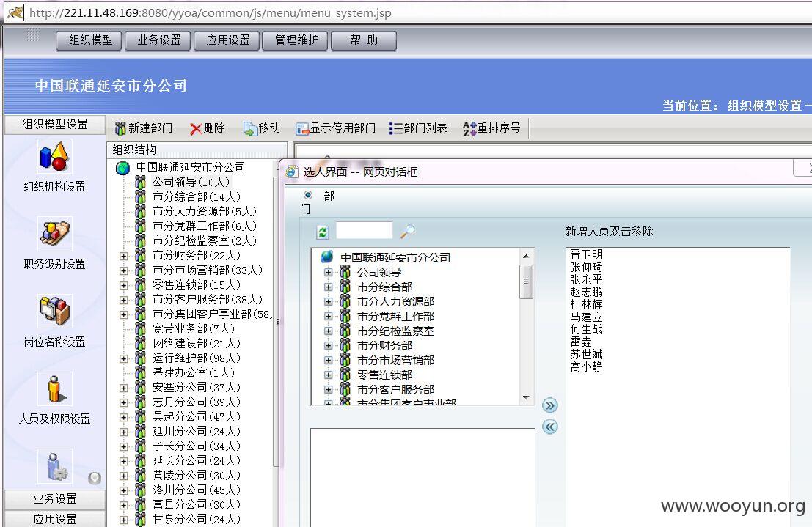Open 人员及权限设置 sidebar icon
The image size is (812, 527).
[54, 388]
